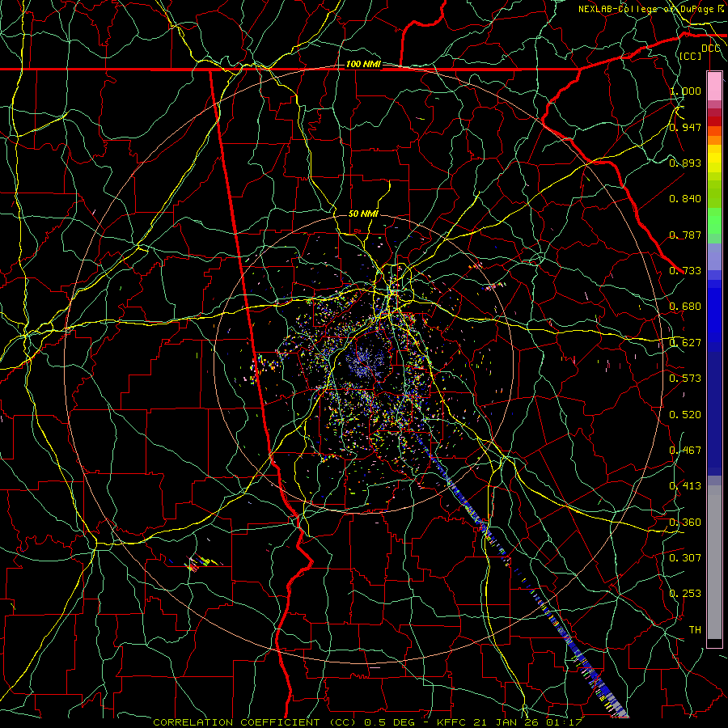Click the DCC label above the legend

point(711,49)
